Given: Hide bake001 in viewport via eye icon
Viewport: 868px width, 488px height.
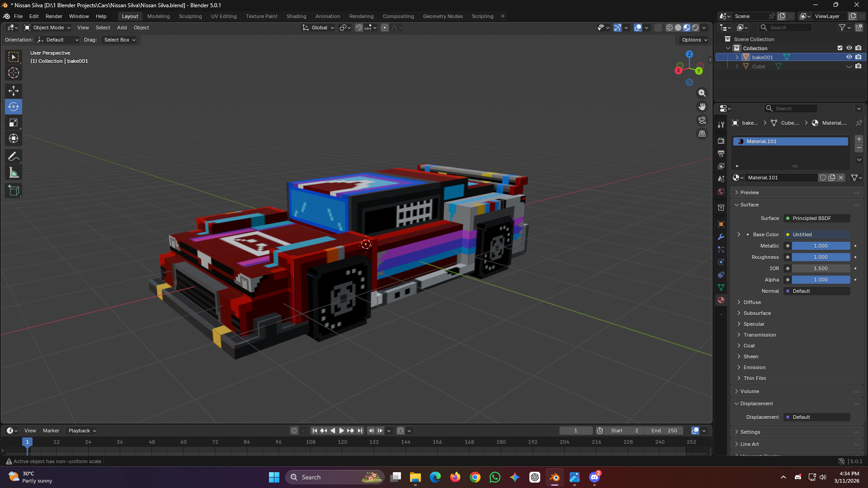Looking at the screenshot, I should 849,57.
